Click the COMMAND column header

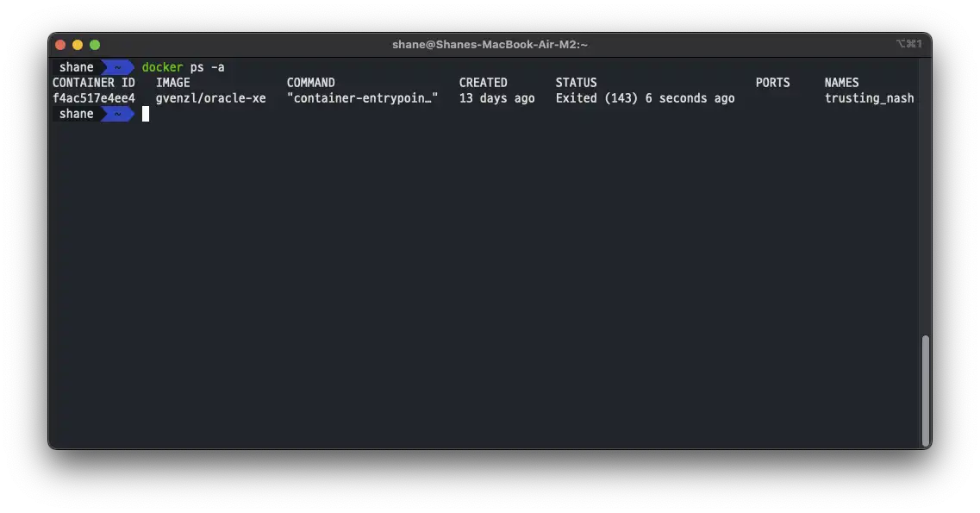pos(310,83)
